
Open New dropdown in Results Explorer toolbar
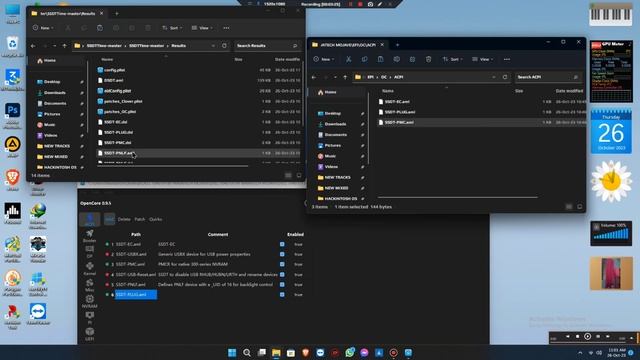[x=43, y=28]
